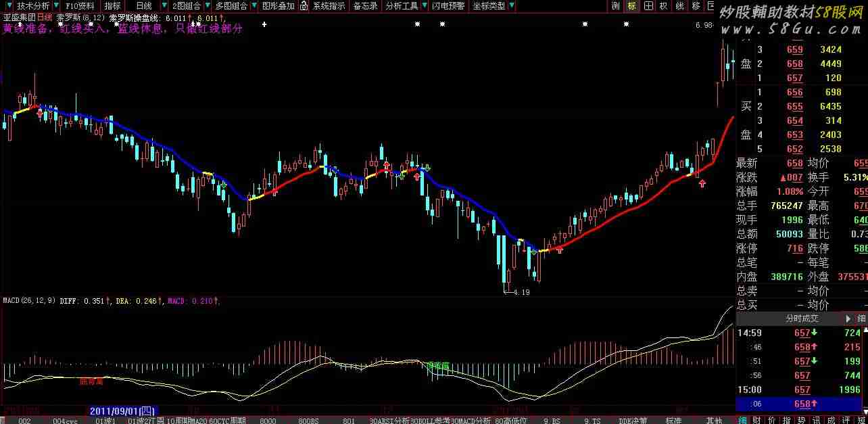Select the 其他 bottom tab

click(x=714, y=420)
